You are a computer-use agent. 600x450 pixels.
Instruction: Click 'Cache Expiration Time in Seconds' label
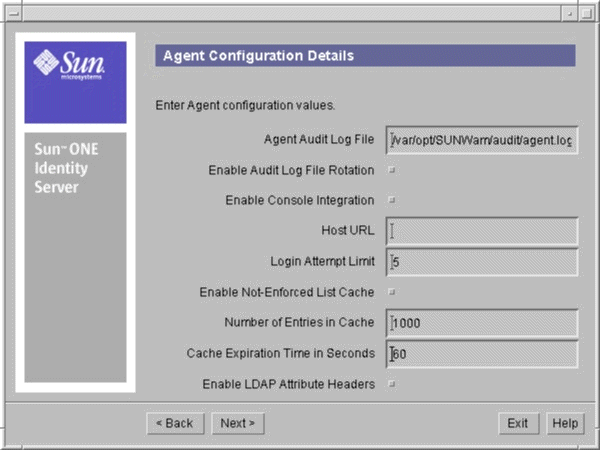[281, 353]
